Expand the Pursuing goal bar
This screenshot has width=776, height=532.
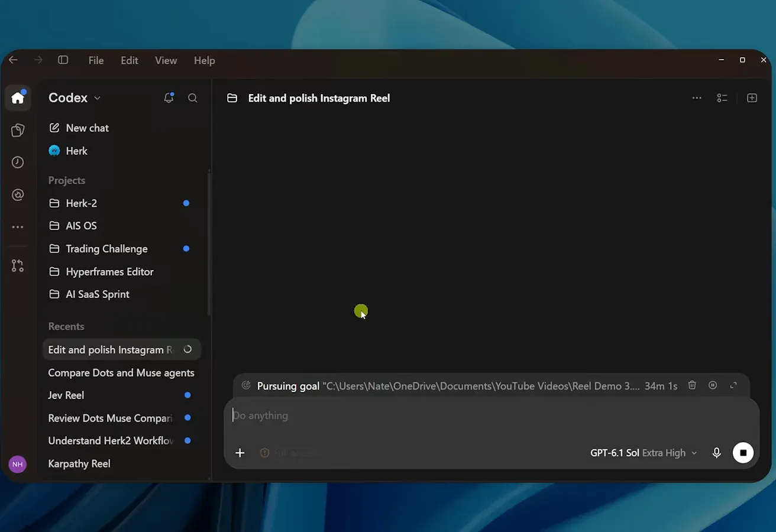coord(733,385)
